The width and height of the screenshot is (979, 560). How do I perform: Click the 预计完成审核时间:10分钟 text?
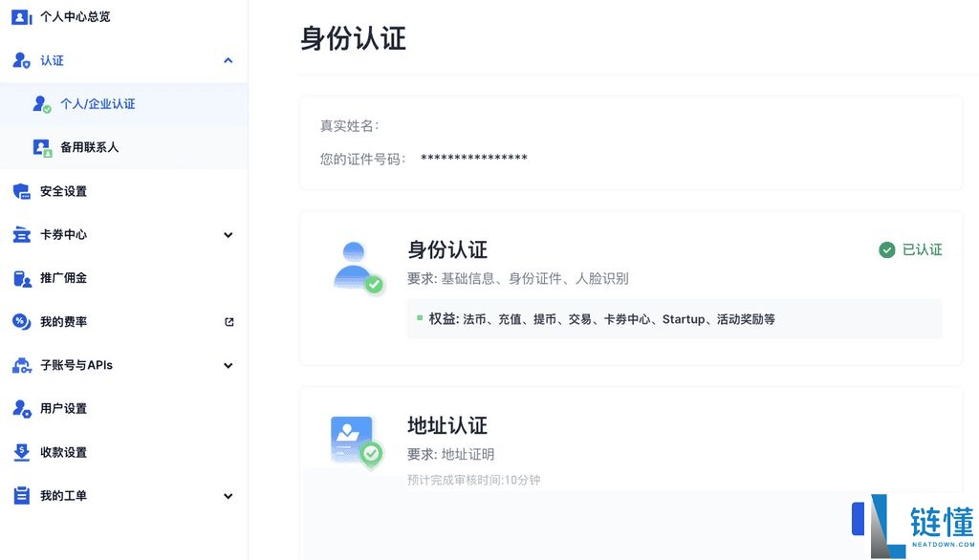click(x=474, y=480)
